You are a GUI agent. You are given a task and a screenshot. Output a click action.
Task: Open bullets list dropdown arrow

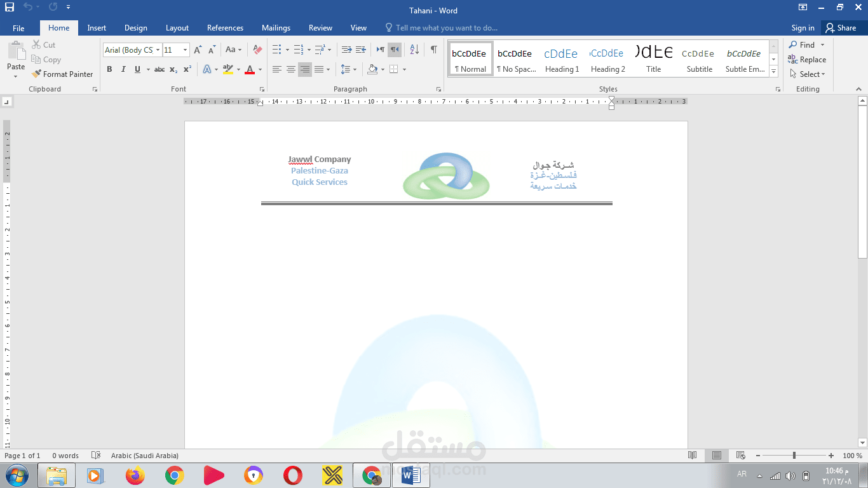coord(287,50)
